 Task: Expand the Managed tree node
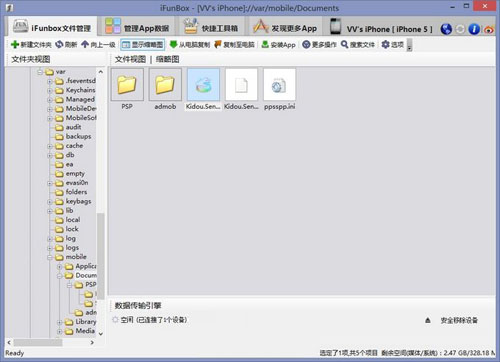coord(50,100)
